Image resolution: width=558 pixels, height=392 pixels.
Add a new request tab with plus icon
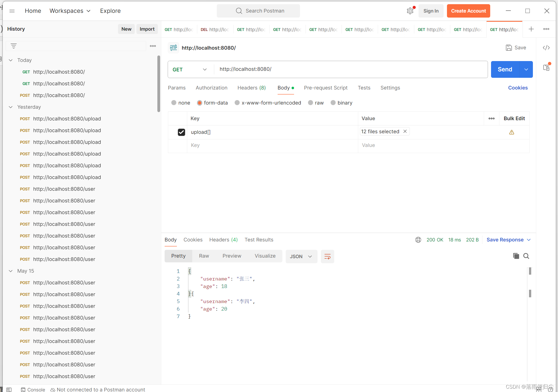click(x=531, y=29)
